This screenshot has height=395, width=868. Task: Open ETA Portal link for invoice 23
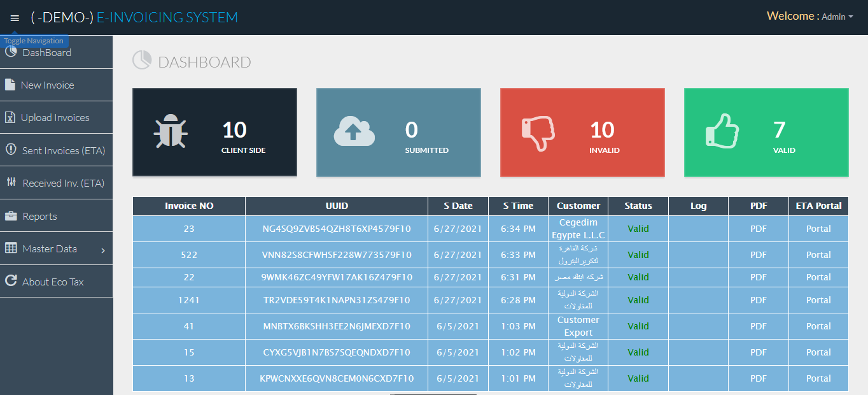point(818,229)
